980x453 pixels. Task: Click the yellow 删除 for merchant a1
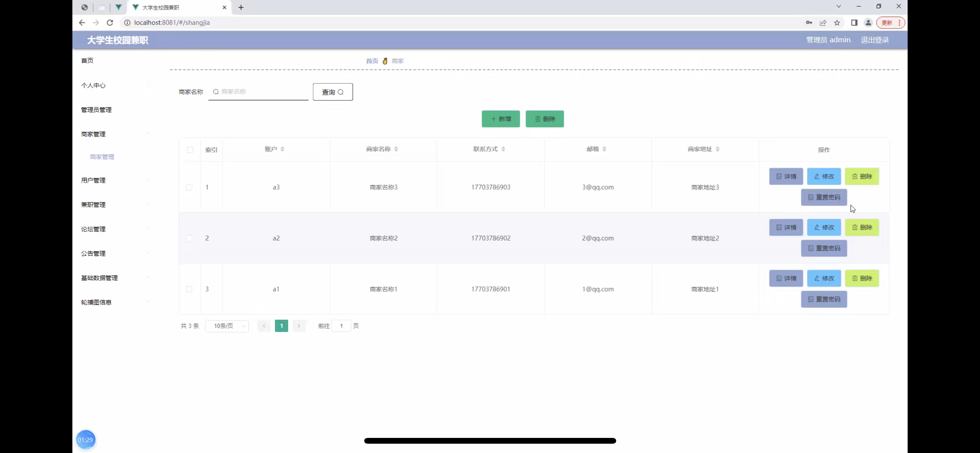pyautogui.click(x=862, y=278)
